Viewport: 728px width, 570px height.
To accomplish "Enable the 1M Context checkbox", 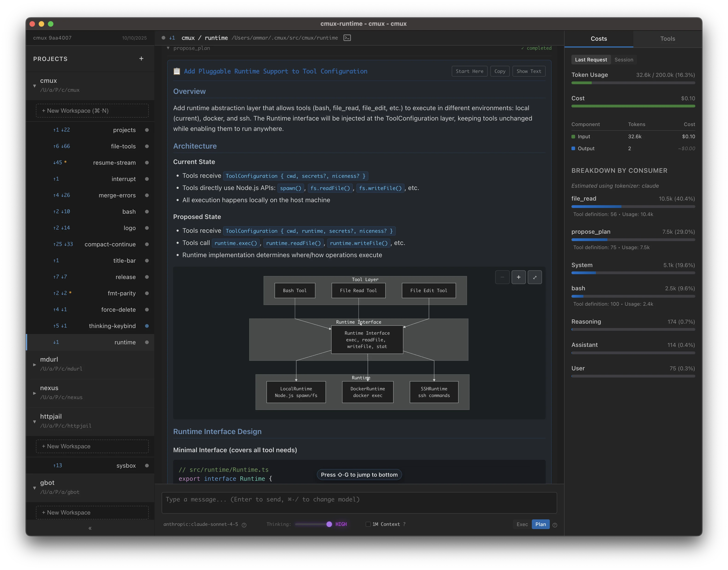I will [368, 524].
